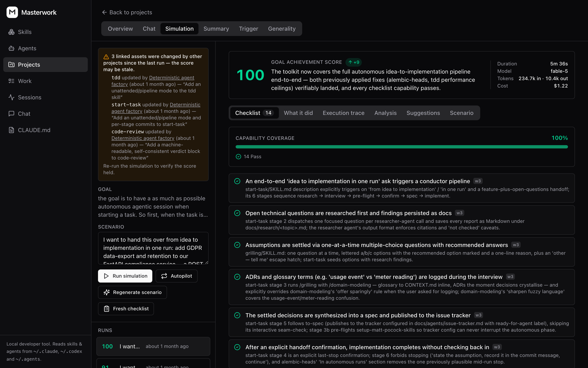Image resolution: width=588 pixels, height=368 pixels.
Task: Open the Trigger tab
Action: (248, 29)
